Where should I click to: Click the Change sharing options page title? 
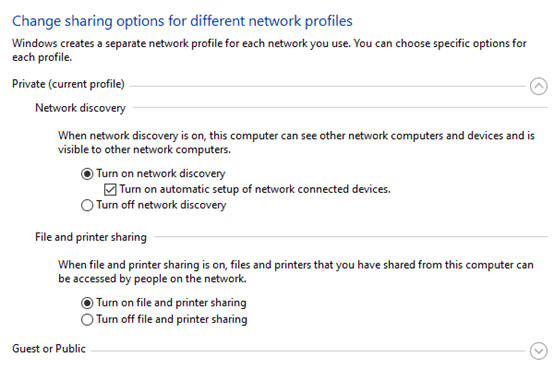click(182, 21)
